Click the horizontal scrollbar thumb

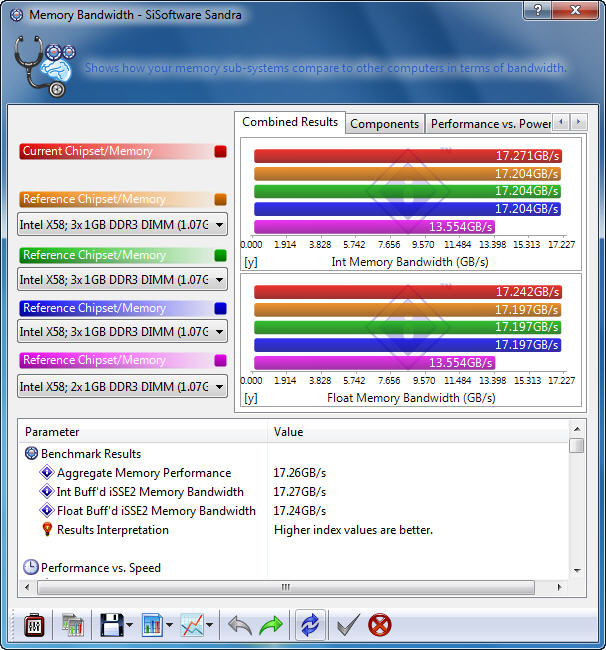coord(286,587)
